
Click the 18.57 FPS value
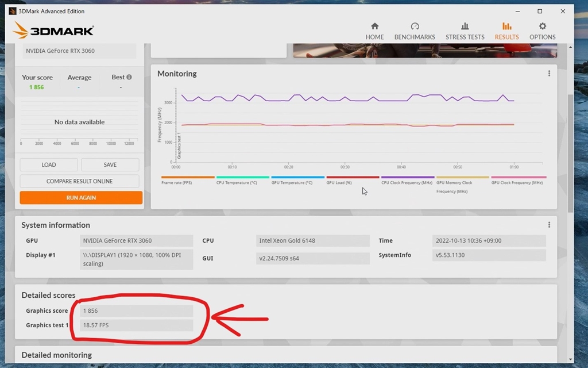pyautogui.click(x=136, y=325)
